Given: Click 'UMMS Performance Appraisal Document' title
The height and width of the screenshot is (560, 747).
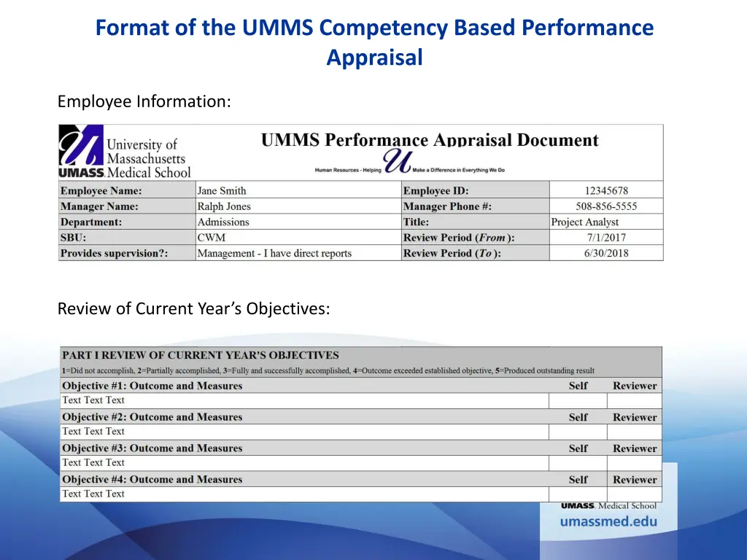Looking at the screenshot, I should pyautogui.click(x=430, y=140).
